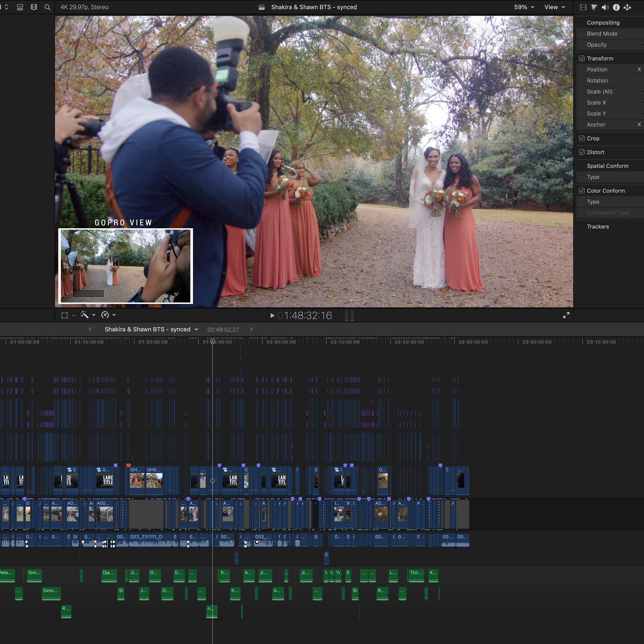Open the Audio inspector speaker icon
The height and width of the screenshot is (644, 644).
605,7
